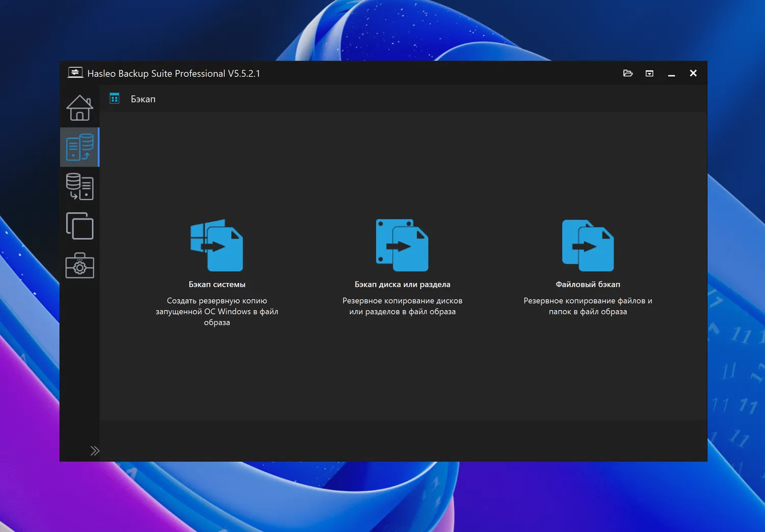Select "Файловый бэкап" label

588,285
